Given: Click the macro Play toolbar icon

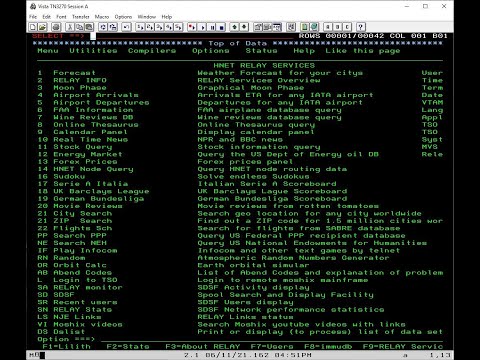Looking at the screenshot, I should pyautogui.click(x=202, y=27).
